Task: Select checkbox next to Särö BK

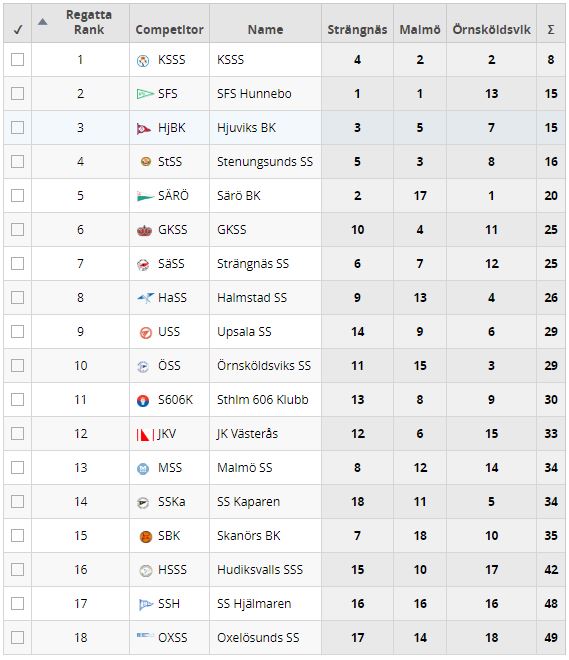Action: 17,195
